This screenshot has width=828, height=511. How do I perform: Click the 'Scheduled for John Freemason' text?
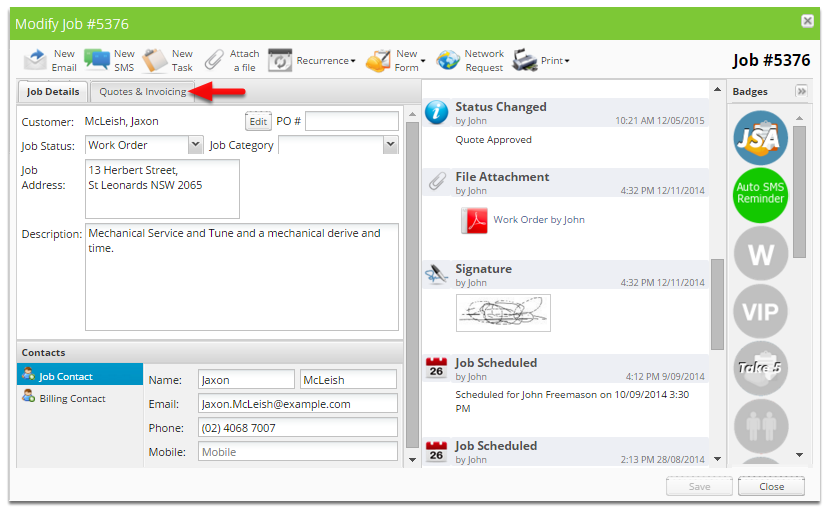[572, 401]
